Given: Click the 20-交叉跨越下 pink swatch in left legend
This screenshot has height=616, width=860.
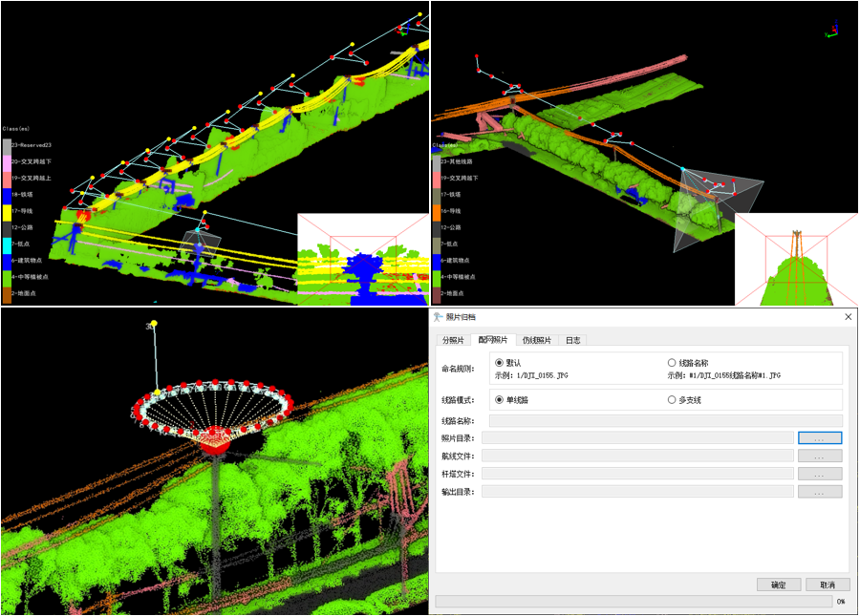Looking at the screenshot, I should point(7,162).
